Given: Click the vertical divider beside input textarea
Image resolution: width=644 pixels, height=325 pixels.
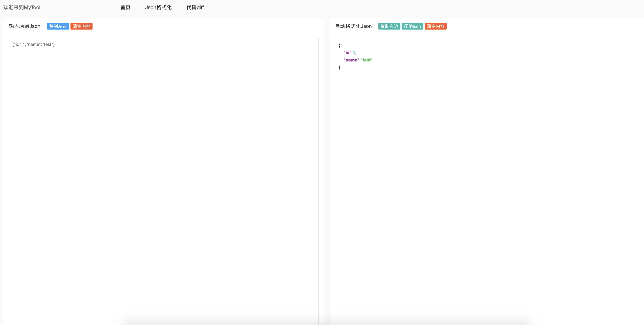Looking at the screenshot, I should point(318,175).
